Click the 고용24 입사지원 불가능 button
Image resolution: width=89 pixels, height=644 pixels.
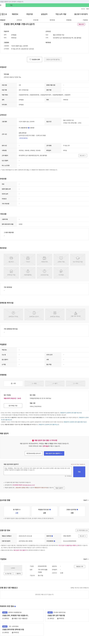point(53,59)
